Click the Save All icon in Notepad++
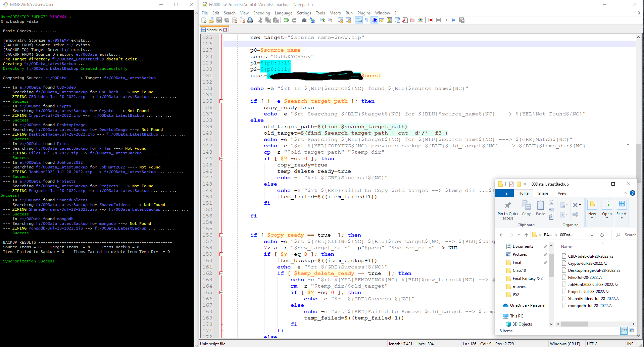 (x=227, y=20)
